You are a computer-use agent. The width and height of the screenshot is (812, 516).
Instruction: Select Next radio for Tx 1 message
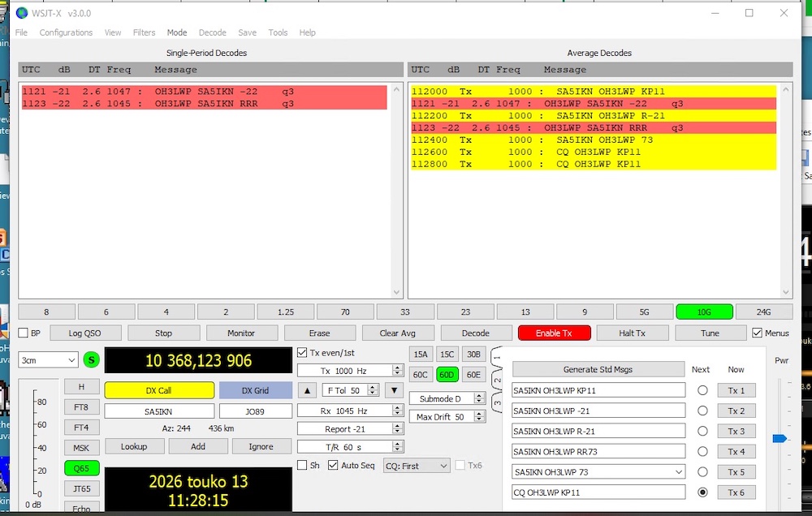click(x=702, y=390)
